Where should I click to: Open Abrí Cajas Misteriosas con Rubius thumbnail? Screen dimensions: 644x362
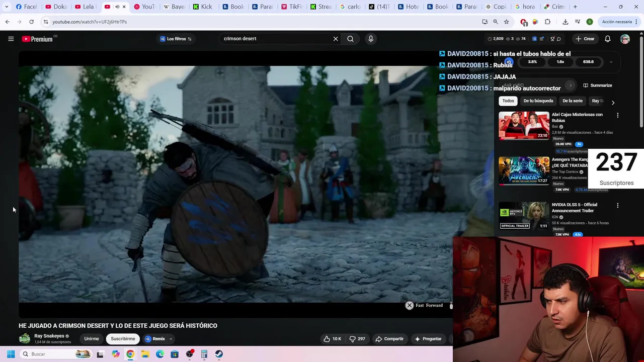click(x=524, y=126)
